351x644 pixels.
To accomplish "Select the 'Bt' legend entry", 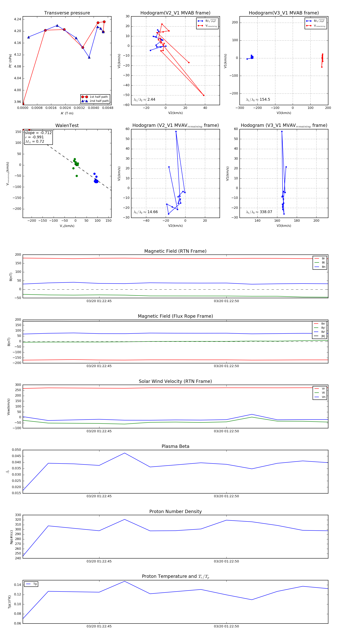I will coord(320,262).
